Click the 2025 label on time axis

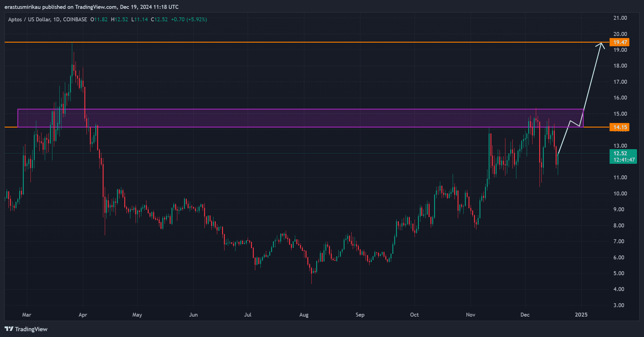click(x=581, y=315)
